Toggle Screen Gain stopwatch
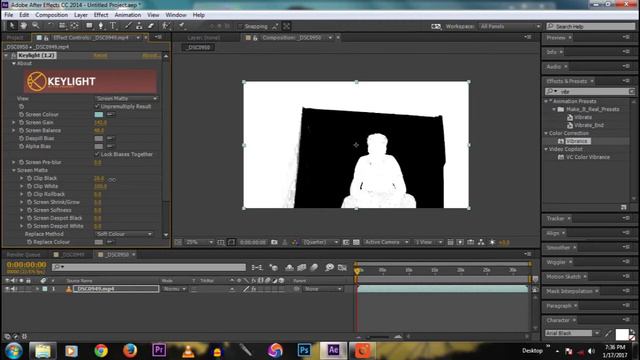Viewport: 640px width, 360px height. coord(21,122)
